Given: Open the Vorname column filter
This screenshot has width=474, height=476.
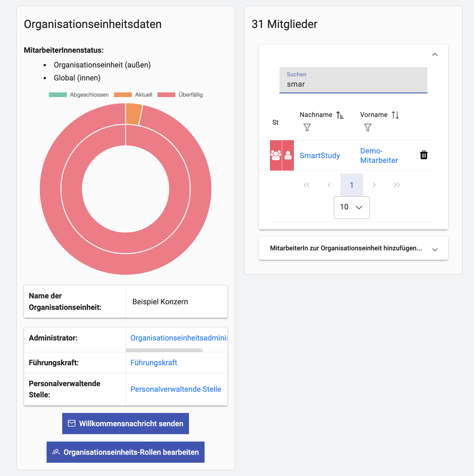Looking at the screenshot, I should tap(368, 128).
